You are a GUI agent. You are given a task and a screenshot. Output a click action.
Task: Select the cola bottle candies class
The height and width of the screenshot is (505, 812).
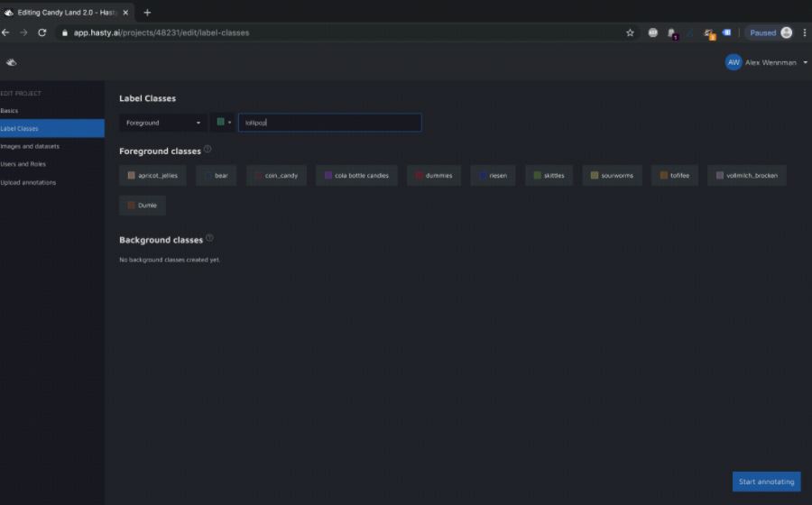(356, 176)
